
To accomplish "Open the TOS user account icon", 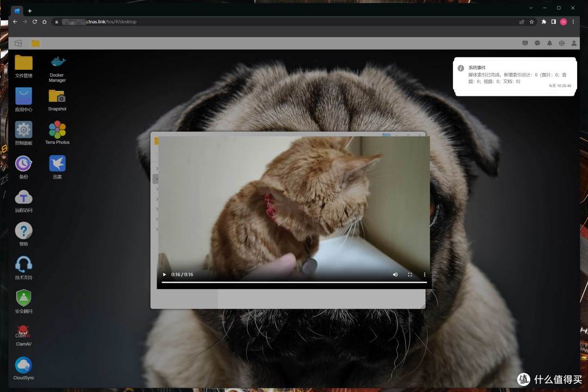I will coord(574,43).
